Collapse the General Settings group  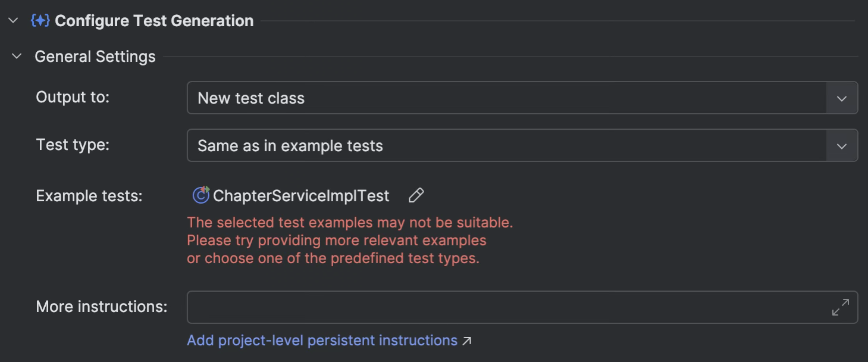coord(17,57)
